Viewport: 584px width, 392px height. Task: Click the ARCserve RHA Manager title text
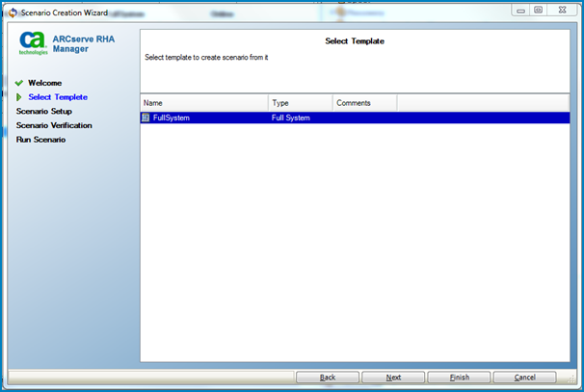click(x=84, y=44)
